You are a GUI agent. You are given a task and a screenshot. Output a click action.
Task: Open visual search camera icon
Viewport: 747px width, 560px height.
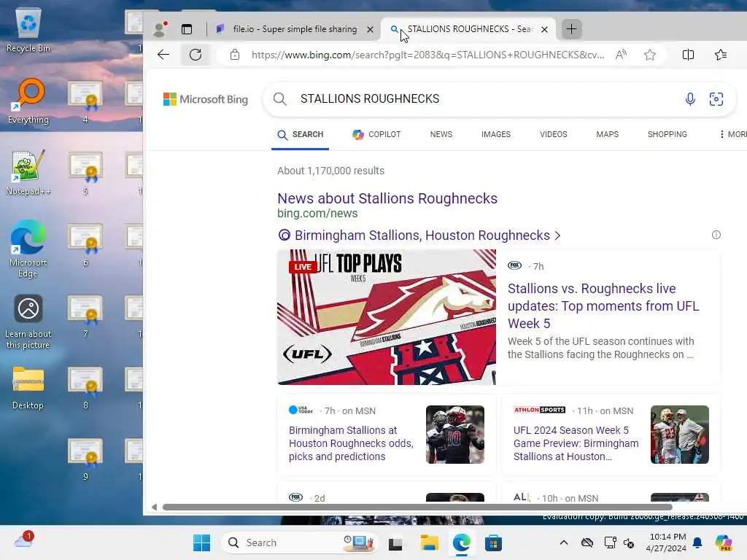716,98
